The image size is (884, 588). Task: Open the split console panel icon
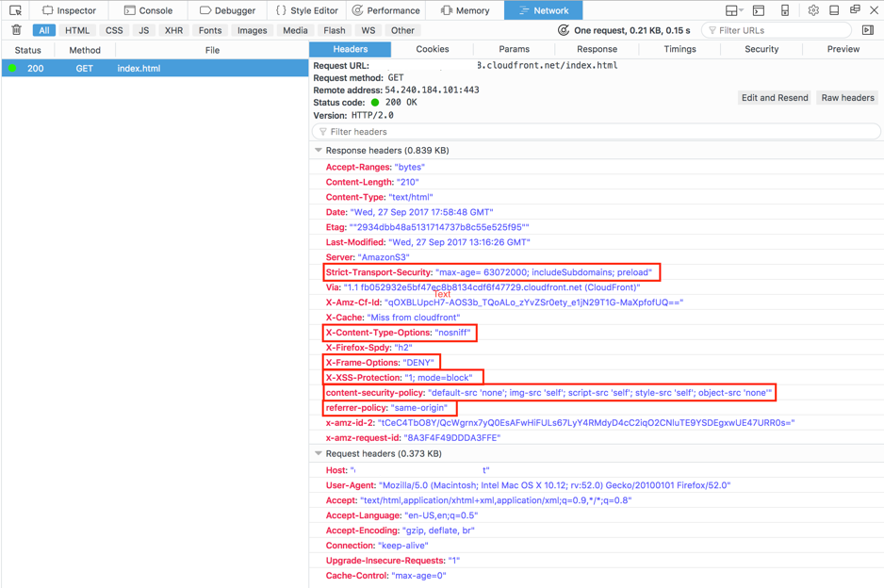pos(759,10)
